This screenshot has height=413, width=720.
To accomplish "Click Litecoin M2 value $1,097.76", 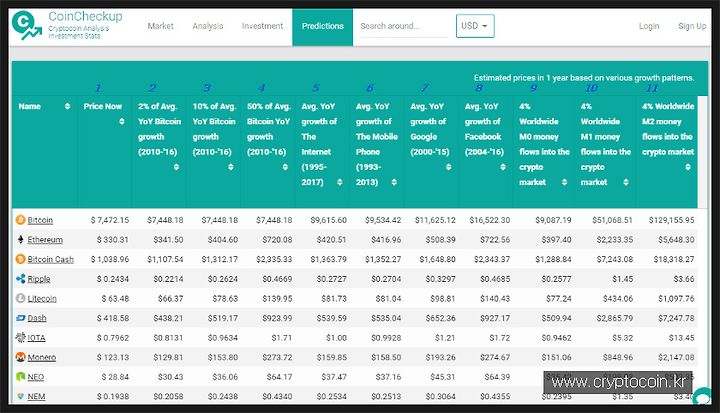I will pyautogui.click(x=676, y=299).
